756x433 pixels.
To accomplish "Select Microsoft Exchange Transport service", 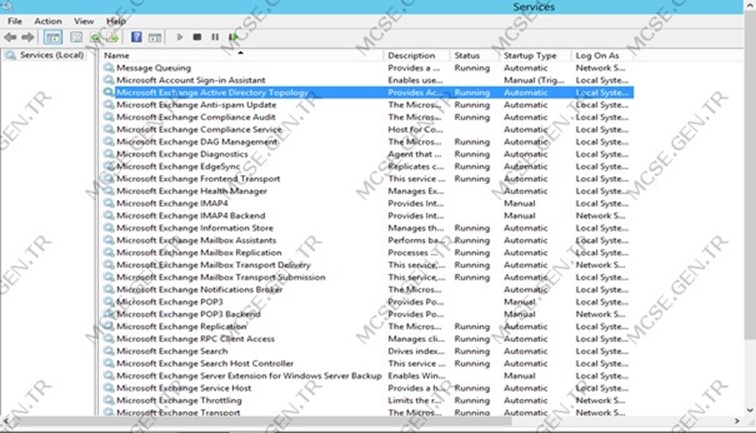I will [x=178, y=412].
